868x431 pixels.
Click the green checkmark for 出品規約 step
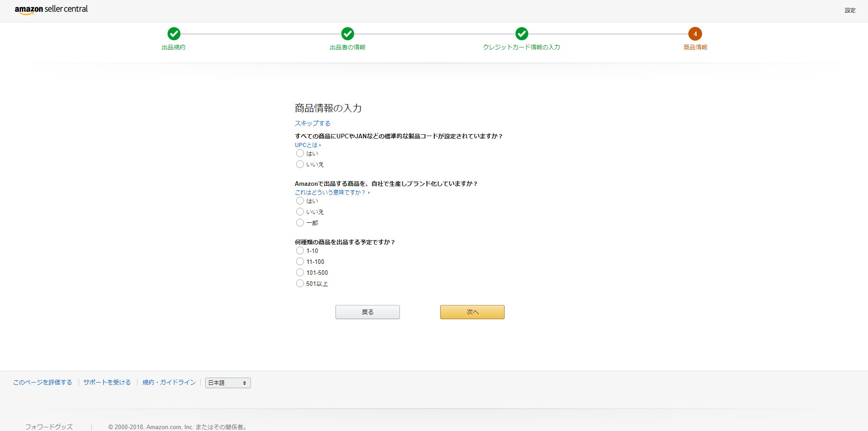click(x=174, y=33)
